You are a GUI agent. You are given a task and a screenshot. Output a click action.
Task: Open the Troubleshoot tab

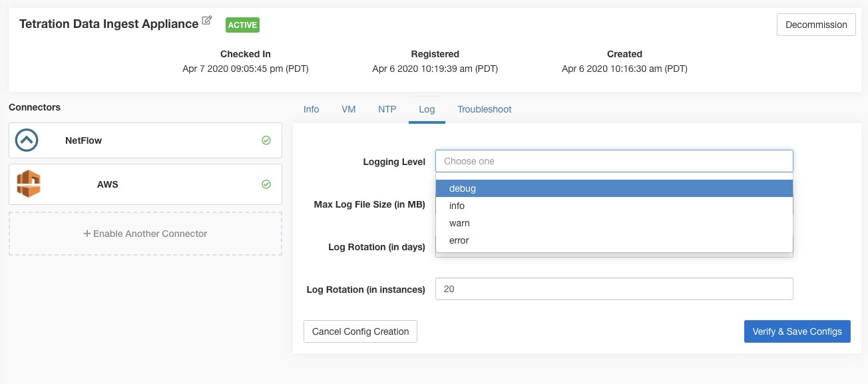click(485, 109)
